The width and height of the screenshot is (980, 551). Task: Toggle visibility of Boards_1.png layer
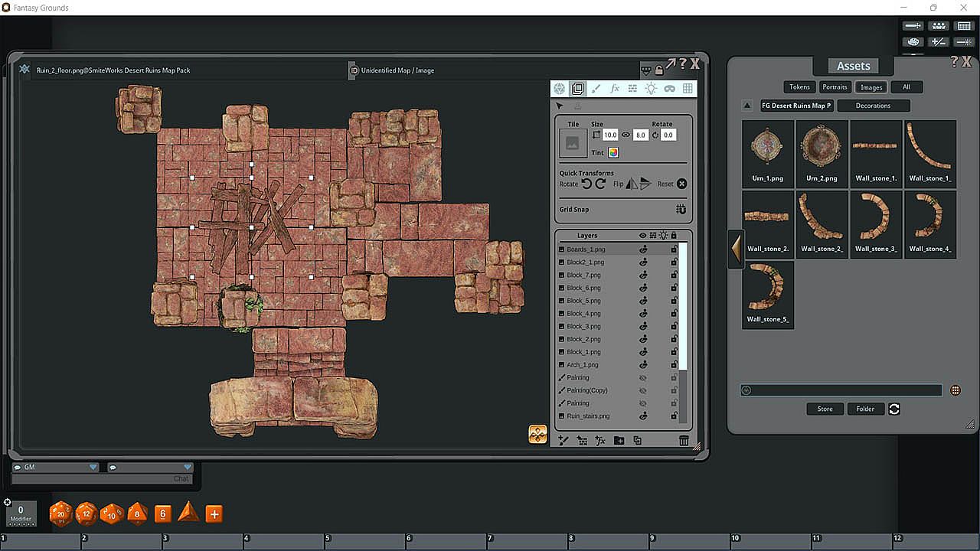pyautogui.click(x=643, y=249)
